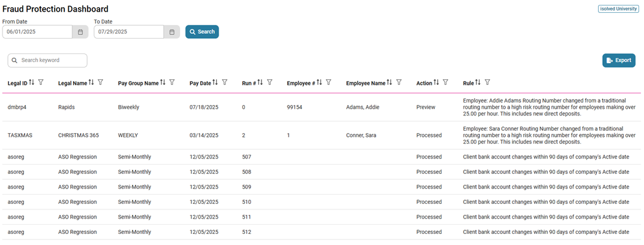Click the To Date text field
The image size is (644, 245).
[129, 32]
